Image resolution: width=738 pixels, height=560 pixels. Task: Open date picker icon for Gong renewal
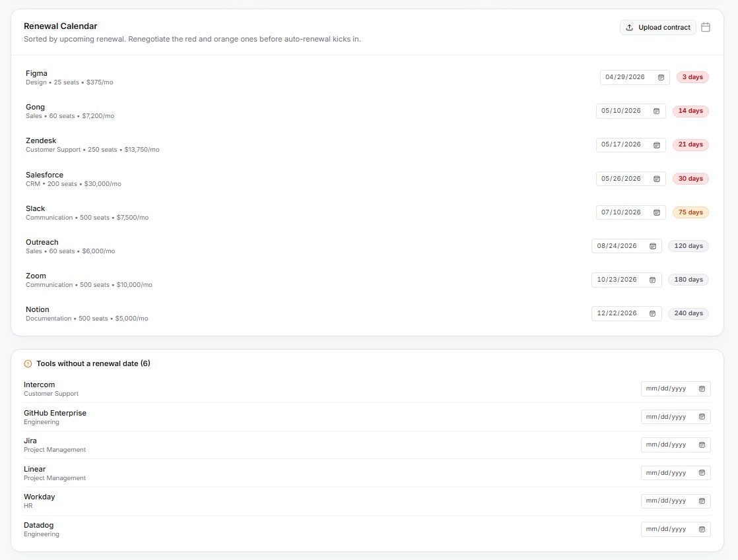657,111
